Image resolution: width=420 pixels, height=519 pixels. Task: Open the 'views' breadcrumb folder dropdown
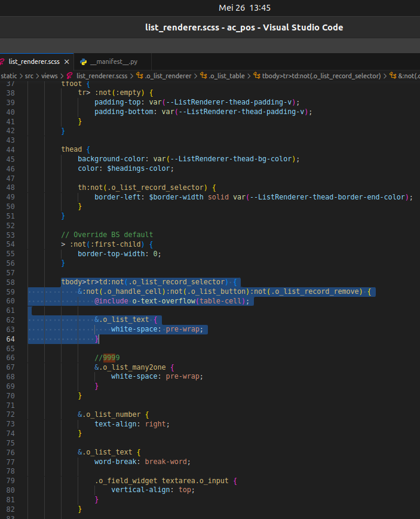(x=50, y=76)
